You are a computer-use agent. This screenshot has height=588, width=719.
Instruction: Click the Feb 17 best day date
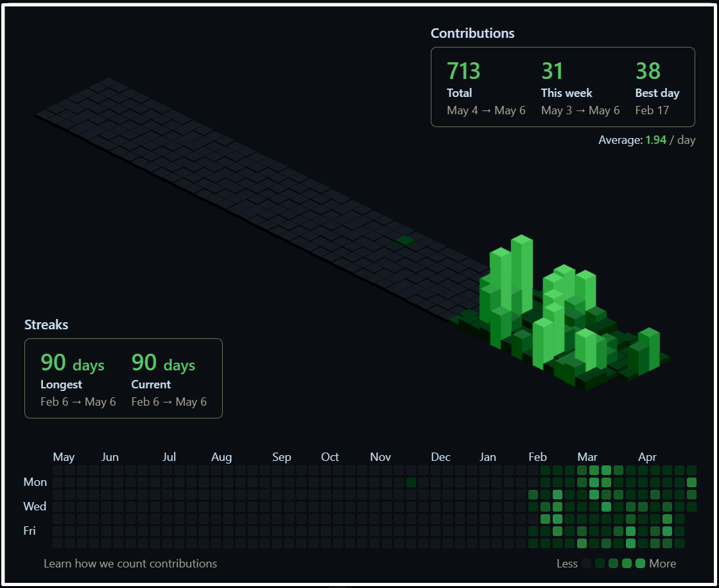point(652,110)
